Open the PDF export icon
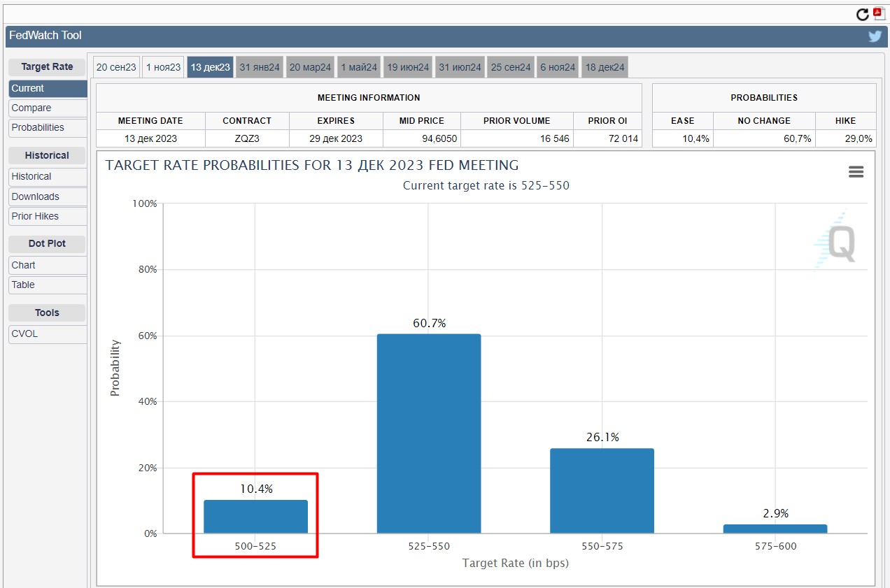This screenshot has width=890, height=588. click(x=879, y=13)
